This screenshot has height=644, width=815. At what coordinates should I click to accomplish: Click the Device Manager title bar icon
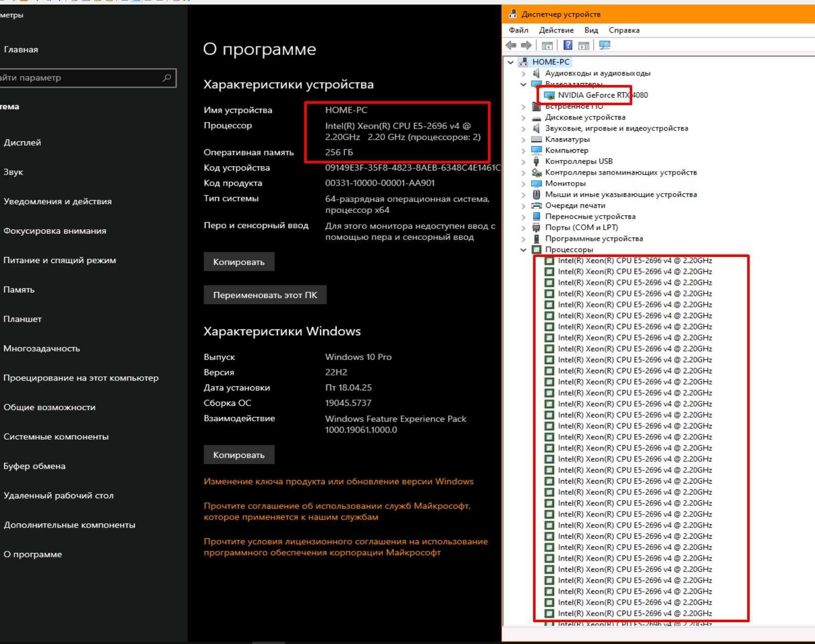point(513,14)
